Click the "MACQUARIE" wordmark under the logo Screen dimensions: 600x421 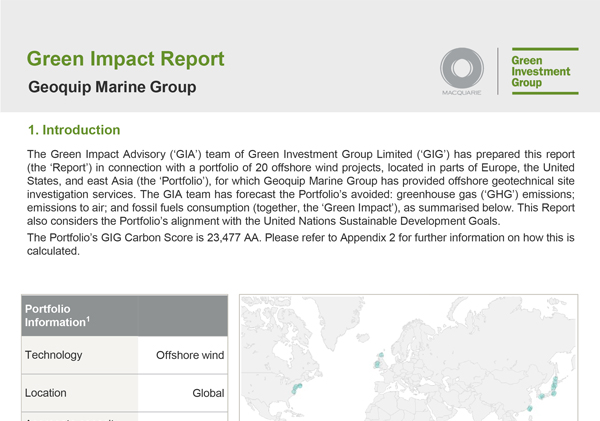tap(461, 93)
